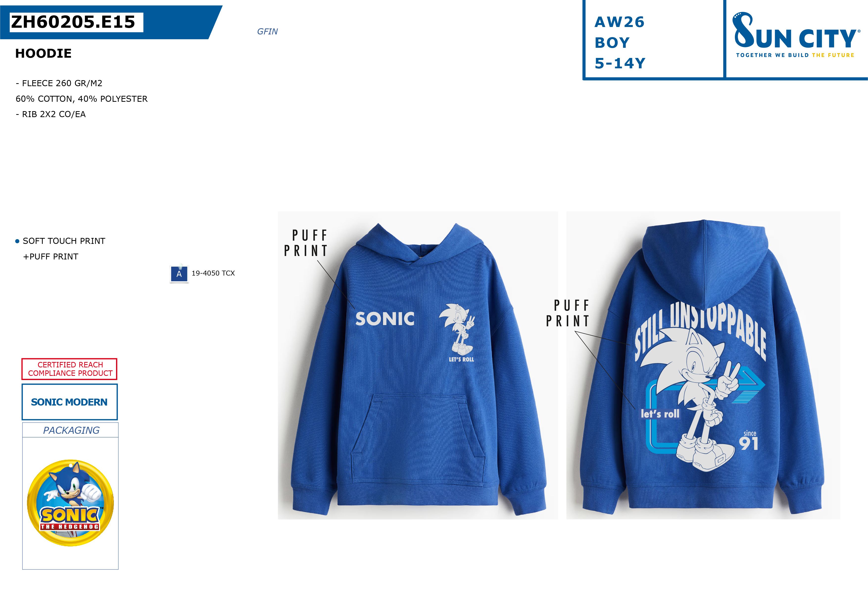
Task: Click the 19-4050 TCX color code
Action: coord(213,273)
